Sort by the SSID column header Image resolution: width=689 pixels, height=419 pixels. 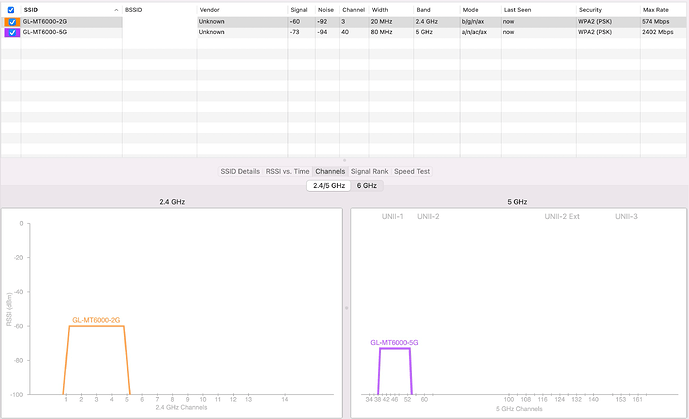(x=31, y=10)
